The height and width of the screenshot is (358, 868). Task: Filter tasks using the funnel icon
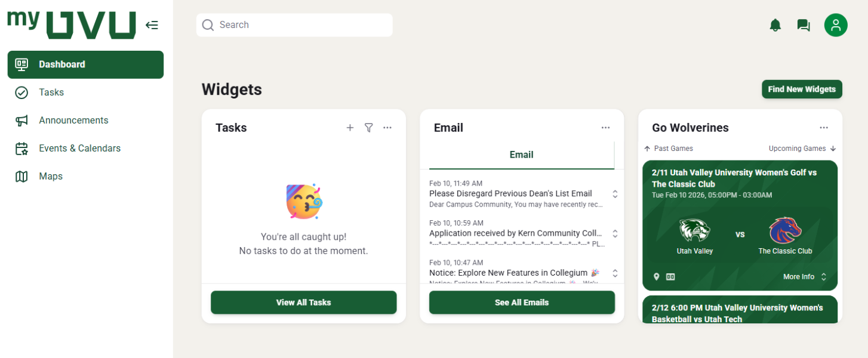coord(369,128)
